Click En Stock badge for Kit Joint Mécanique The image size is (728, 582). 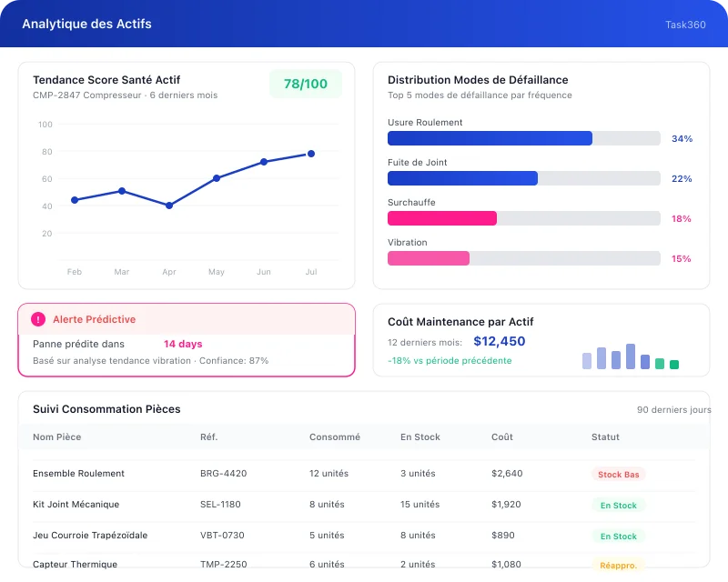pyautogui.click(x=618, y=506)
